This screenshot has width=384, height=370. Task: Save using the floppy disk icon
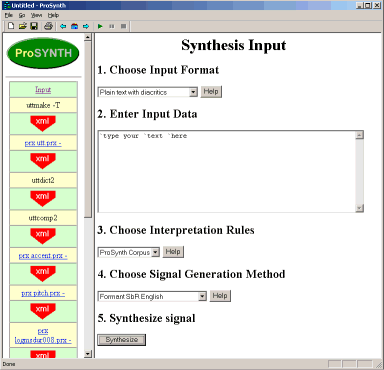34,26
